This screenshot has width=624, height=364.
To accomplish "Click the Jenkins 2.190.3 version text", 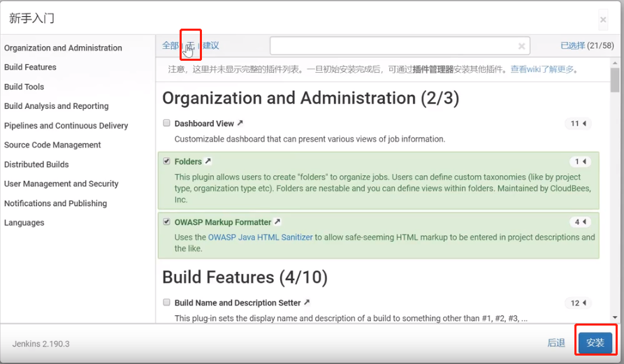I will pos(41,344).
